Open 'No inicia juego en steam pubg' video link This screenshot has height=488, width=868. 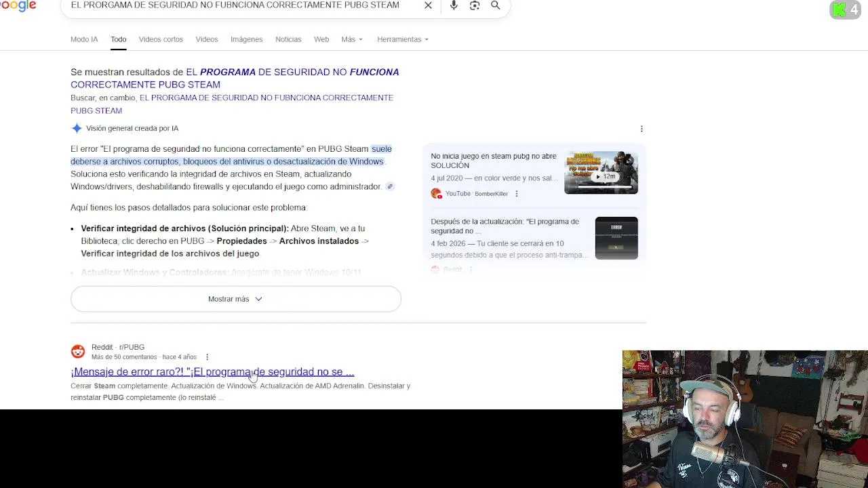(x=494, y=161)
